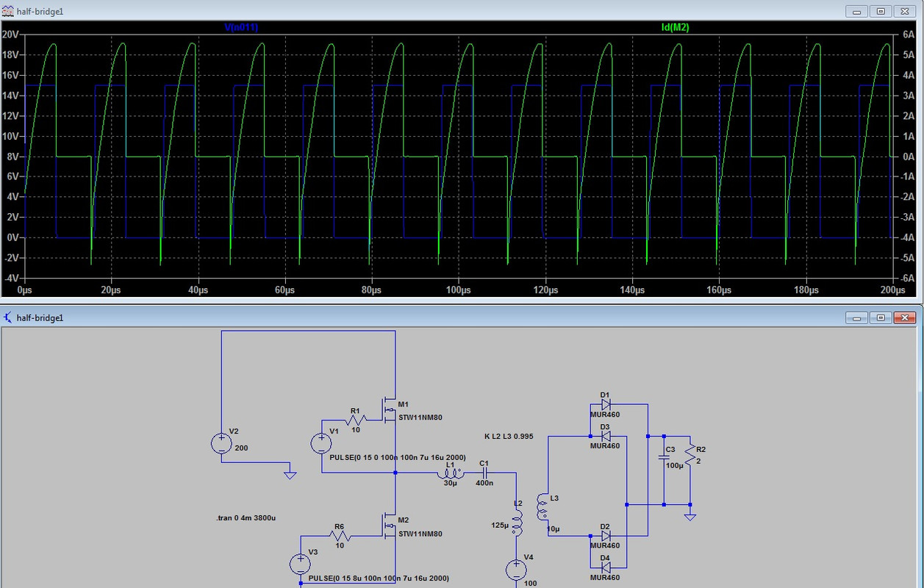This screenshot has width=924, height=588.
Task: Click the 10µ value of inductor L3
Action: point(554,529)
